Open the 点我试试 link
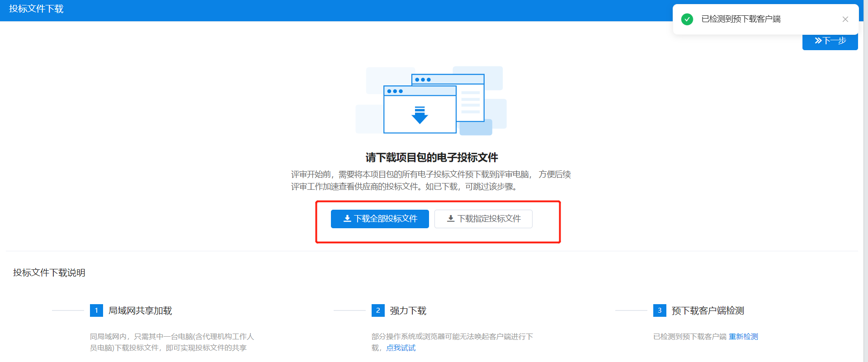Viewport: 868px width, 362px height. (x=401, y=348)
